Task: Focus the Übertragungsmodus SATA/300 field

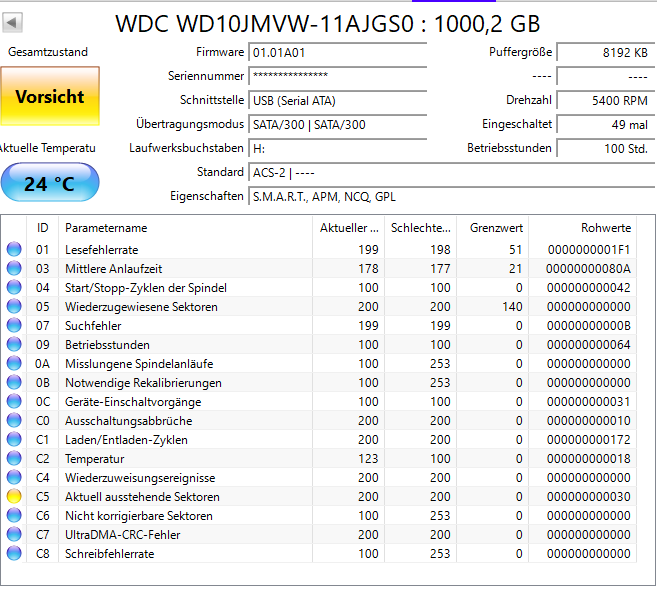Action: pyautogui.click(x=338, y=124)
